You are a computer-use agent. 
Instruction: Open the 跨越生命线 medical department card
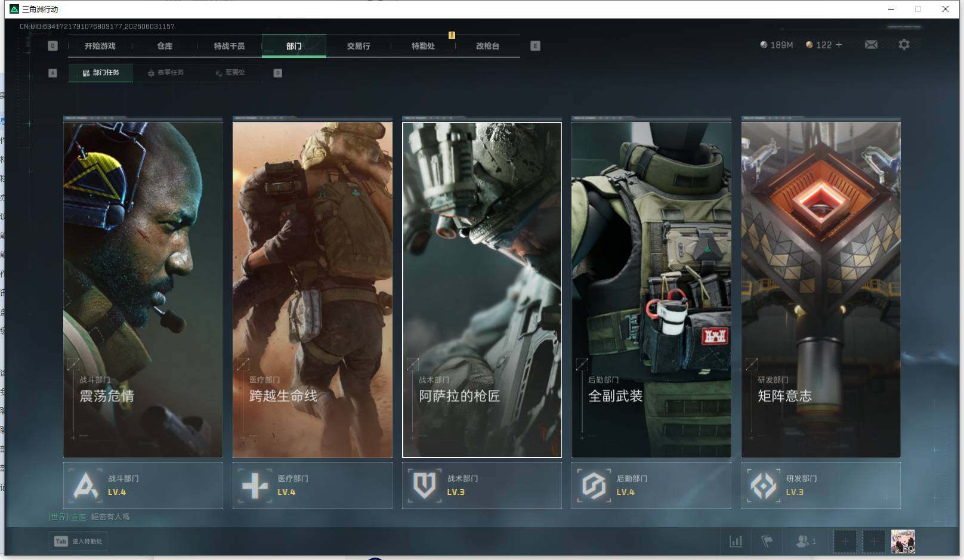pos(312,289)
